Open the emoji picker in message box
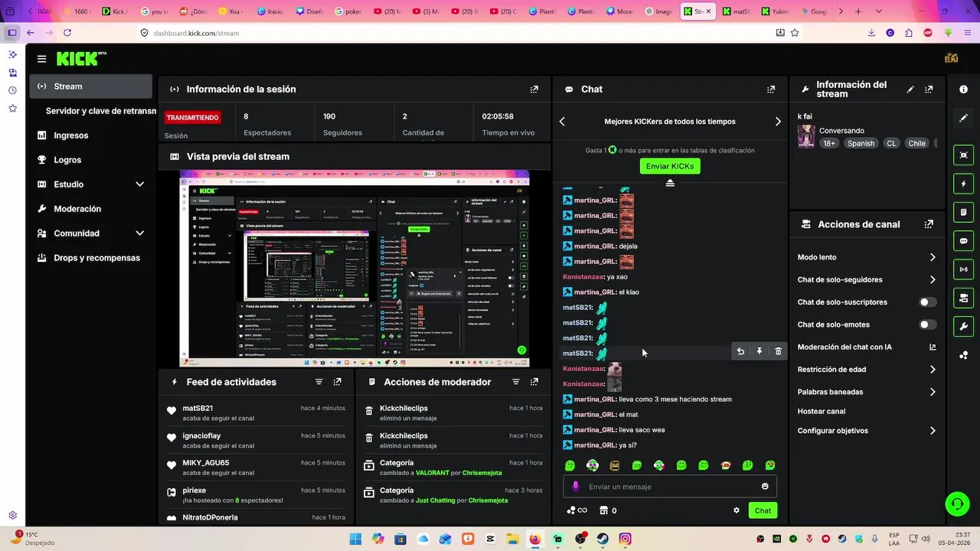The width and height of the screenshot is (980, 551). pos(765,487)
